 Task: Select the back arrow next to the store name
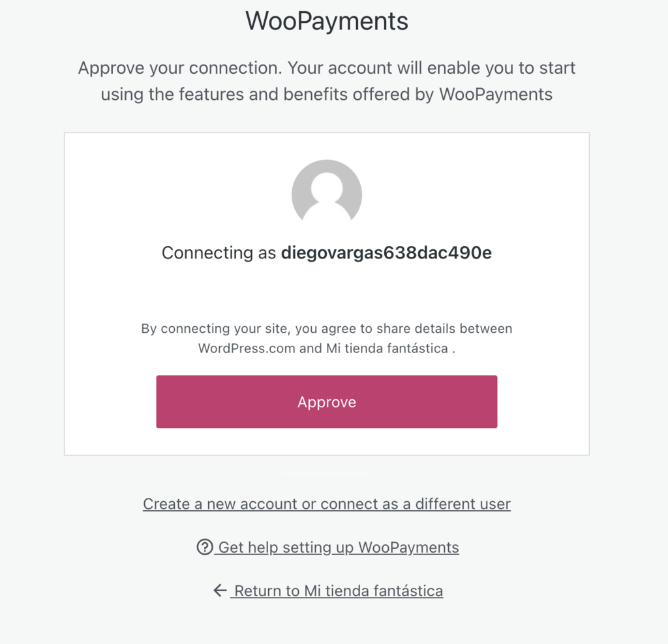pyautogui.click(x=218, y=589)
